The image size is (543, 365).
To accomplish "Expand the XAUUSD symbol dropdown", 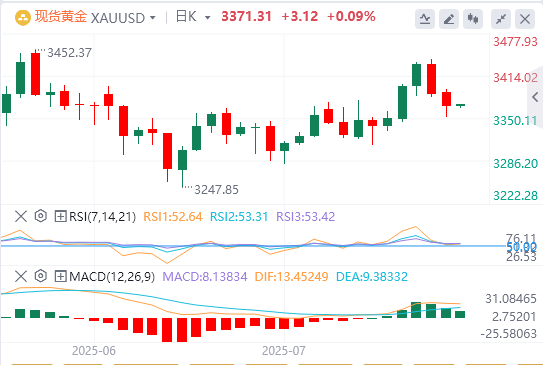I will (x=153, y=17).
